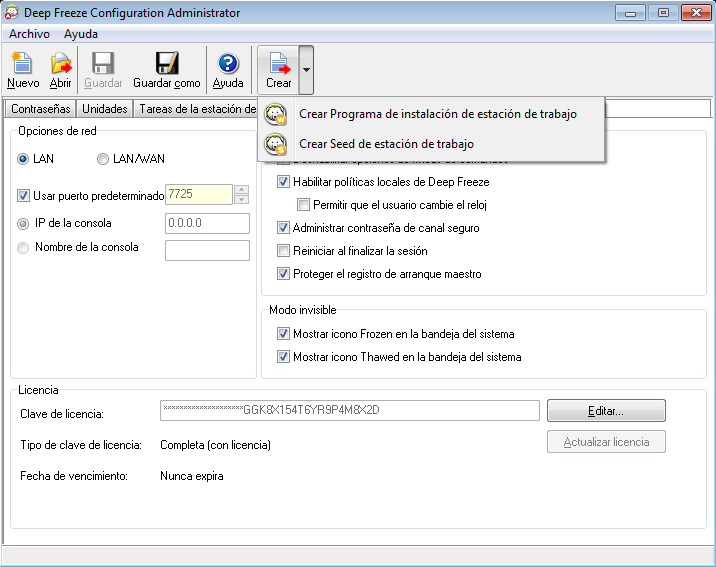Screen dimensions: 716x567
Task: Enable Permitir que el usuario cambie el reloj
Action: click(x=303, y=205)
